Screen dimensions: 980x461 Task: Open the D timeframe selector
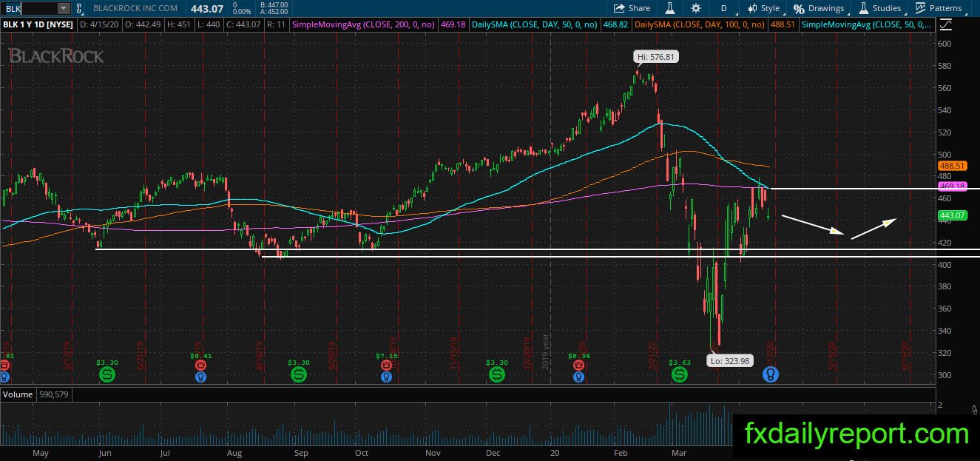pyautogui.click(x=723, y=8)
